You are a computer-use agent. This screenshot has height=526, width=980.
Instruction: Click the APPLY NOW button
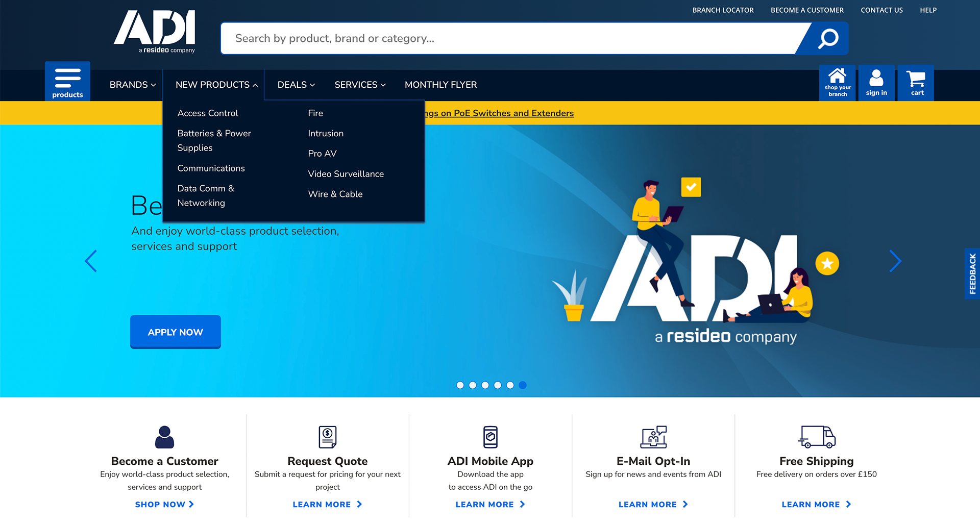tap(176, 332)
